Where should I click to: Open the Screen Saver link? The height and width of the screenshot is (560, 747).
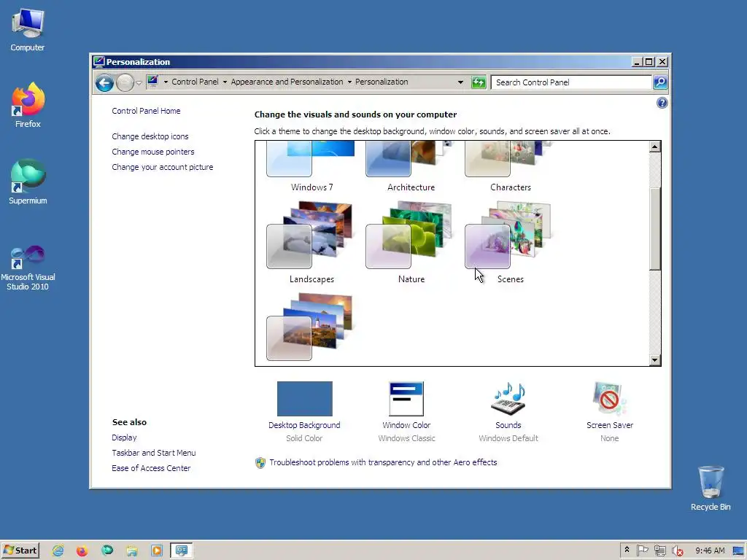[x=610, y=425]
